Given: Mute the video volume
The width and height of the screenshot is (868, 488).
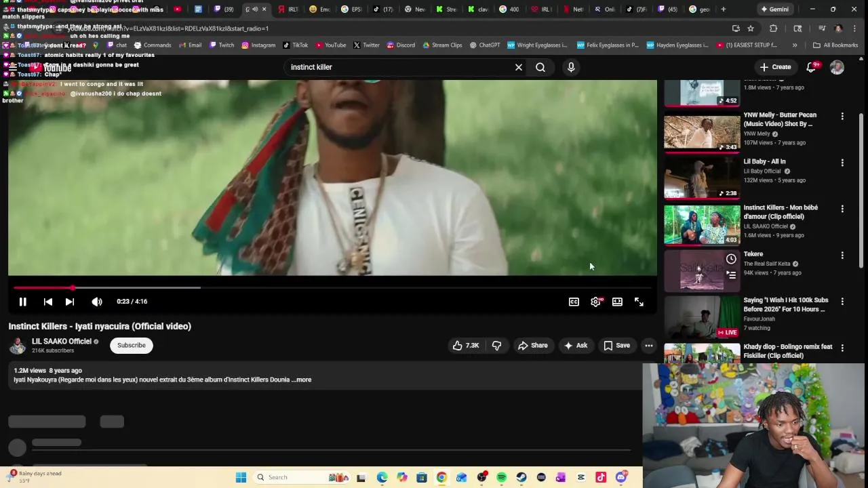Looking at the screenshot, I should click(x=97, y=302).
